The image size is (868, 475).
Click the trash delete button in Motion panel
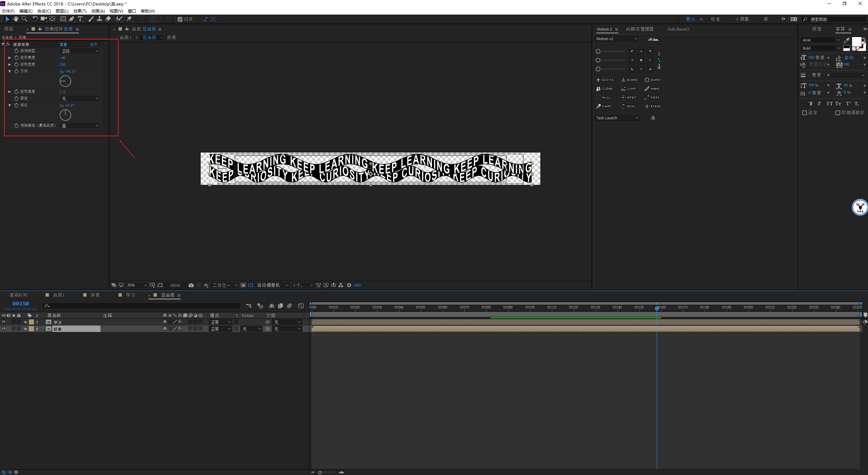pos(652,118)
